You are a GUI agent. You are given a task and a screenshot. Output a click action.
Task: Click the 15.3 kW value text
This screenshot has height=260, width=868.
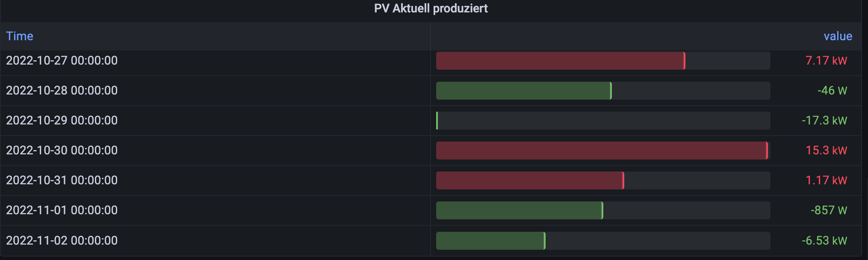[x=826, y=151]
